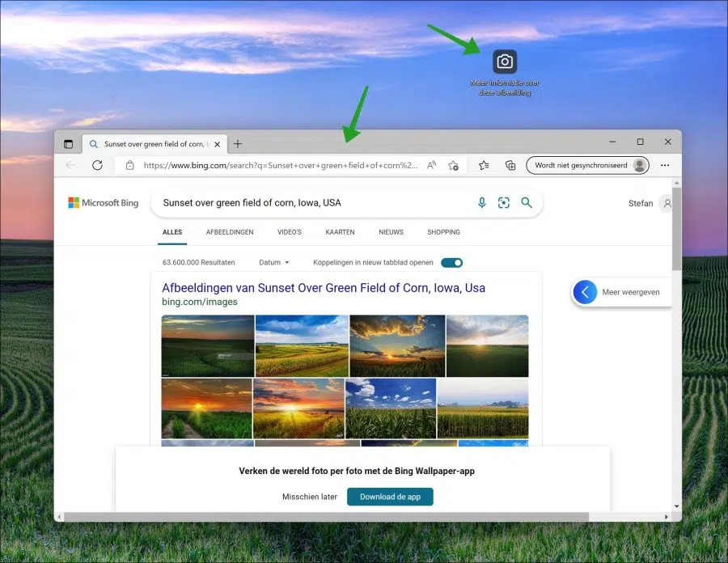This screenshot has height=563, width=728.
Task: Maximize the Edge browser window
Action: click(641, 142)
